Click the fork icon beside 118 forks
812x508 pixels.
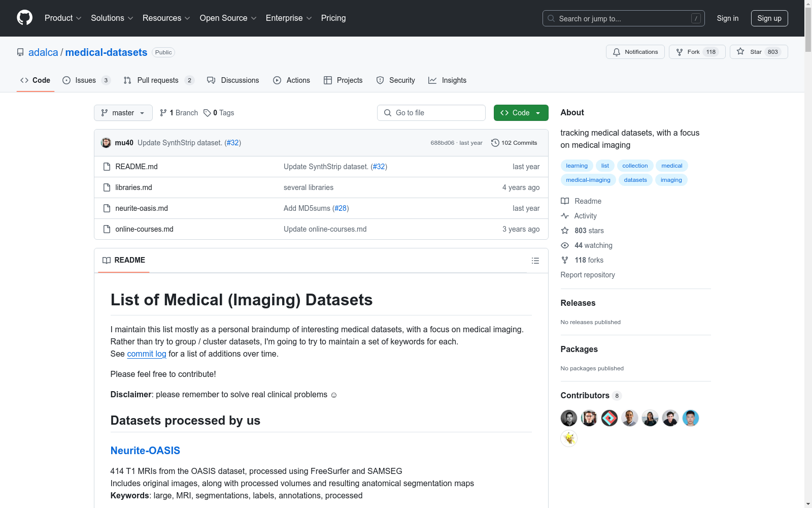click(565, 260)
